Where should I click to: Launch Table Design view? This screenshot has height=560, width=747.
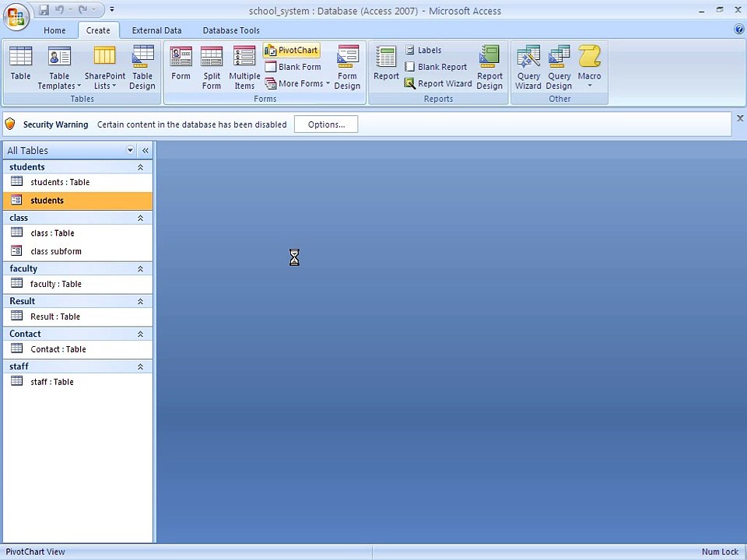coord(142,68)
